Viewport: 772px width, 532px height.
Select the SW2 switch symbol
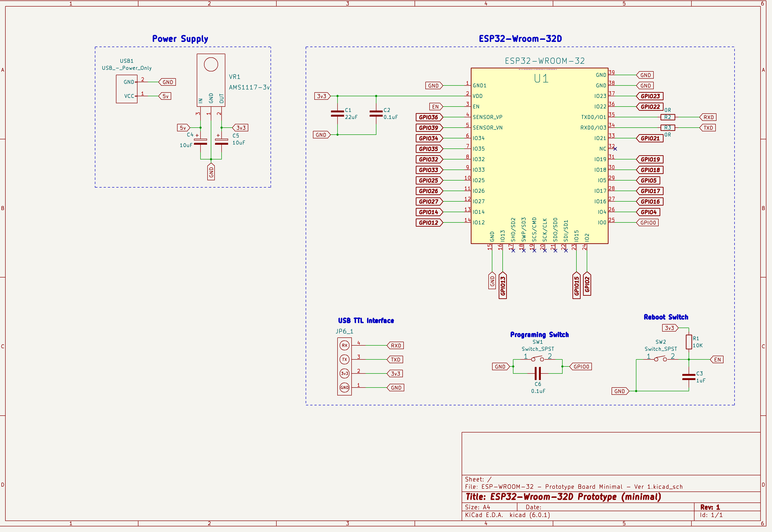(660, 359)
